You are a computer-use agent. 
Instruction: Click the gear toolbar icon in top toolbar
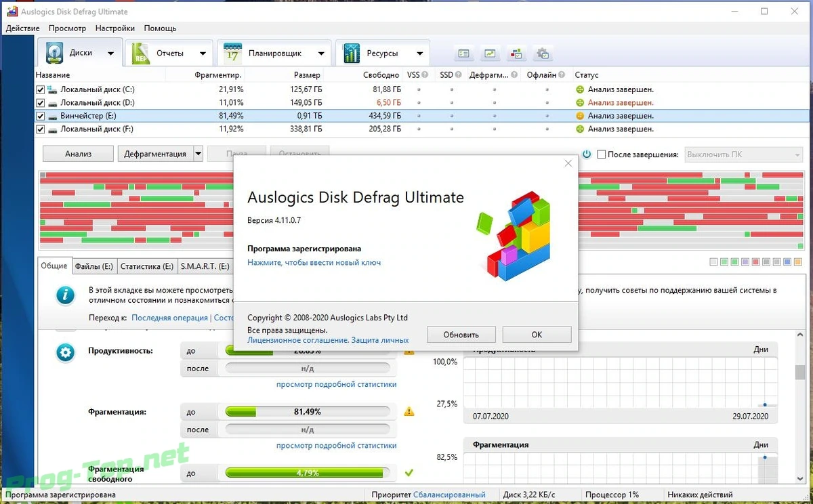click(x=543, y=54)
